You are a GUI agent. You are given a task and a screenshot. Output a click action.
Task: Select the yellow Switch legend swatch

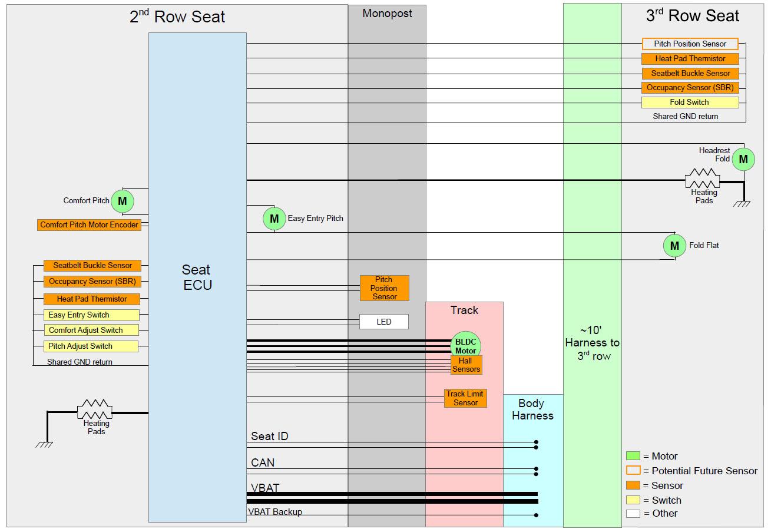633,500
